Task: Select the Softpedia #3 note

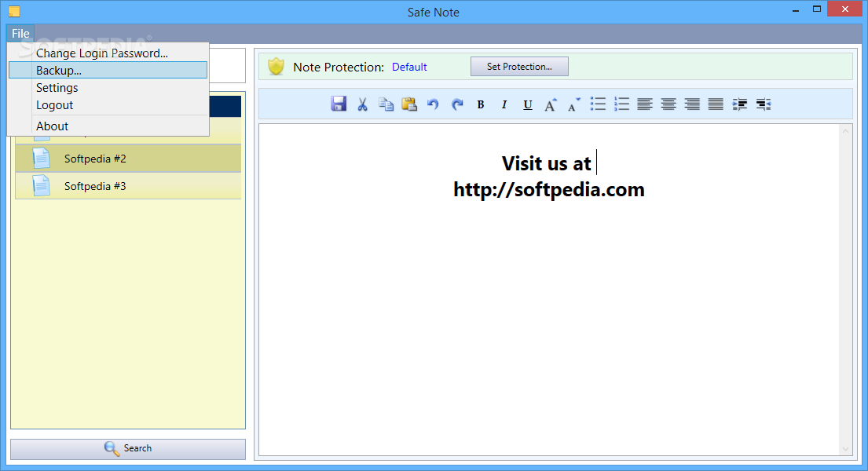Action: [128, 185]
